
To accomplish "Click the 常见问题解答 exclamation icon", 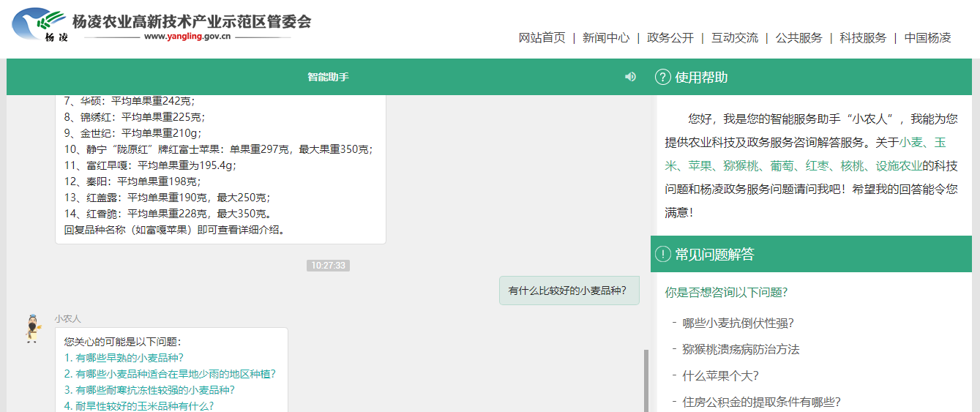I will tap(663, 254).
